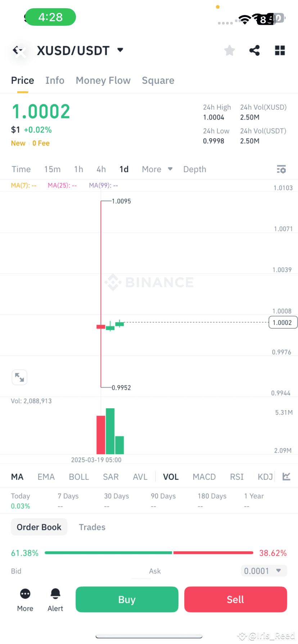Viewport: 298px width, 644px height.
Task: Add XUSD/USDT to favorites star
Action: 229,51
